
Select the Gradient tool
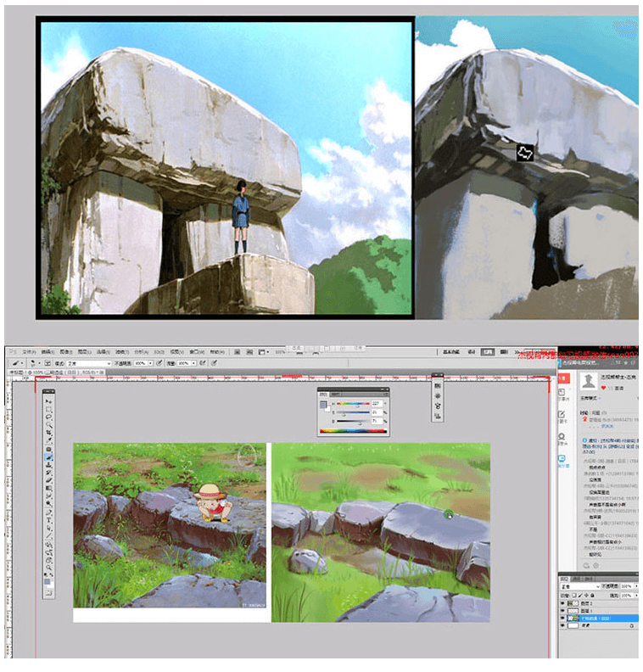pos(49,488)
